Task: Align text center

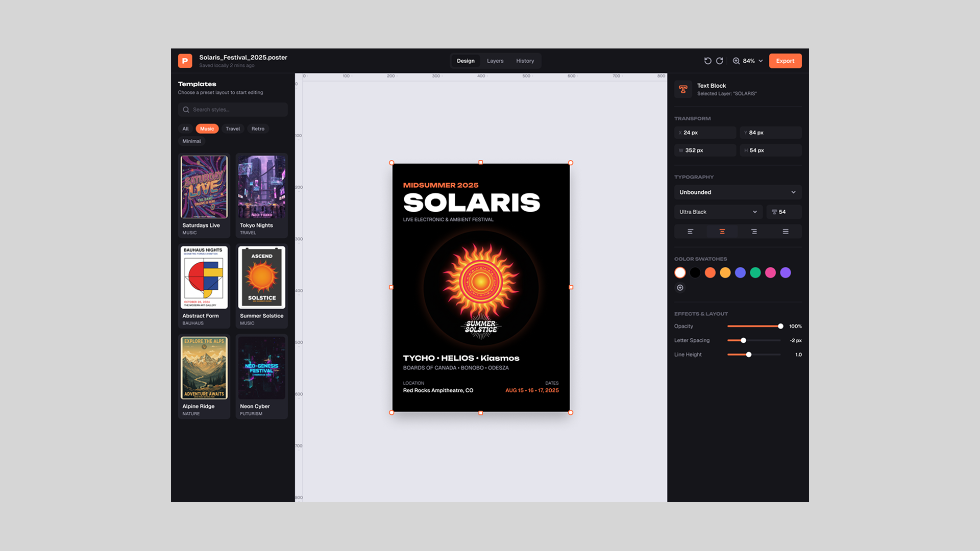Action: [722, 232]
